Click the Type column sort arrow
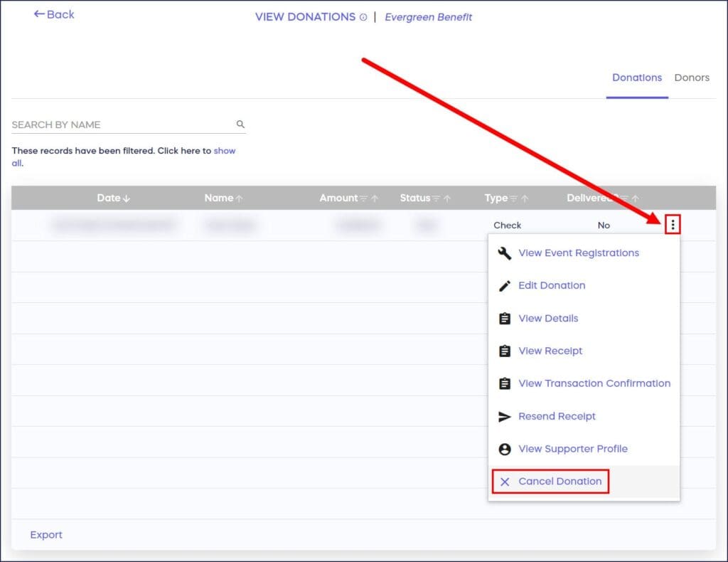728x562 pixels. [x=525, y=198]
